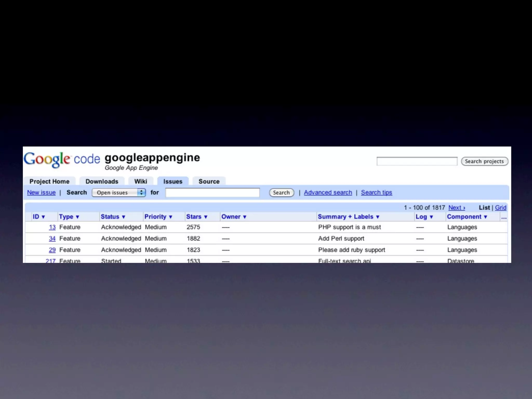The height and width of the screenshot is (399, 532).
Task: Expand the ID column sort menu
Action: click(39, 217)
